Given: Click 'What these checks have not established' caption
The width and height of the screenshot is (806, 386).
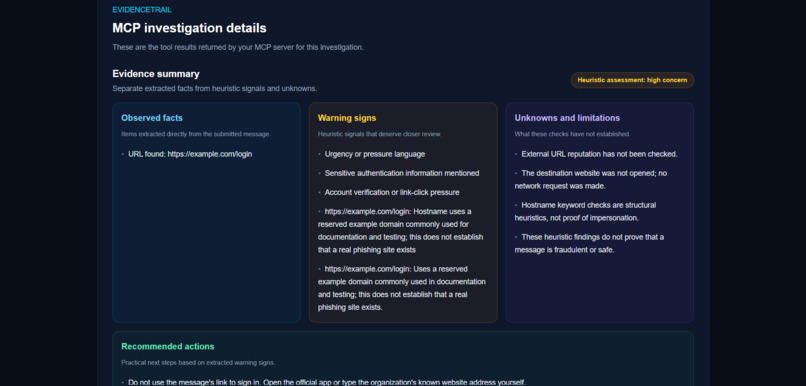Looking at the screenshot, I should [572, 134].
